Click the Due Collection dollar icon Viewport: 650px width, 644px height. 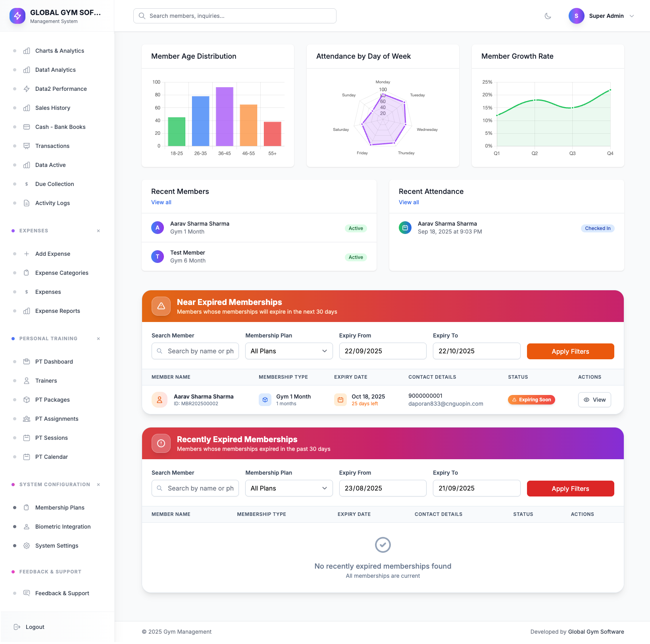[x=26, y=184]
